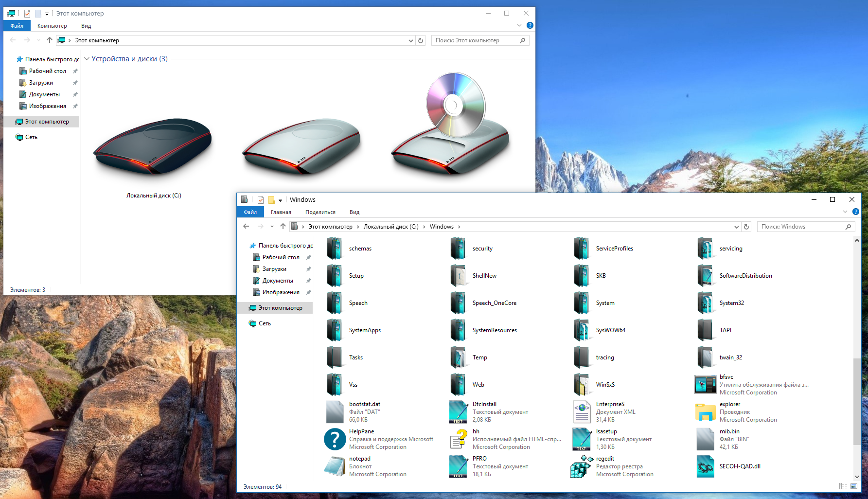Switch to the Вид ribbon tab
This screenshot has width=868, height=499.
(x=354, y=212)
